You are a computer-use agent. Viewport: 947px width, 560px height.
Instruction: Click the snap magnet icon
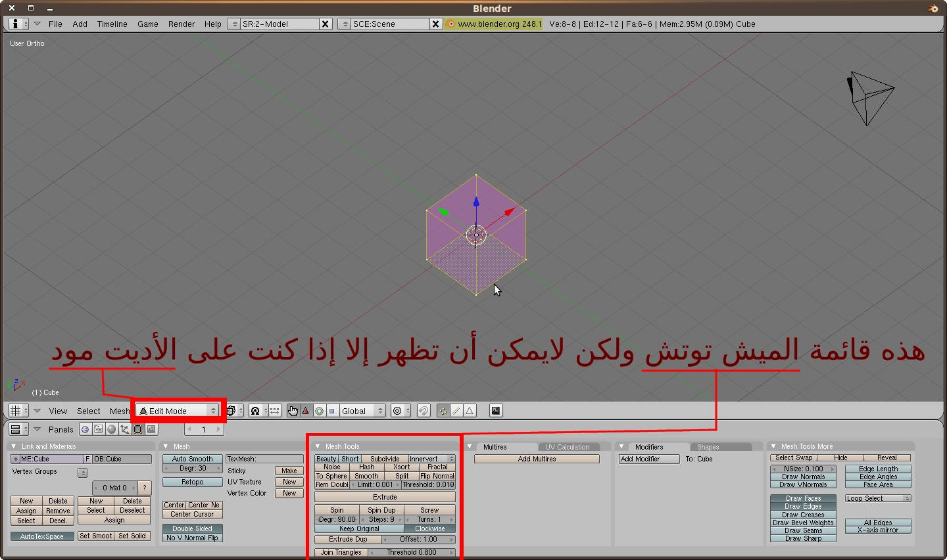tap(424, 411)
